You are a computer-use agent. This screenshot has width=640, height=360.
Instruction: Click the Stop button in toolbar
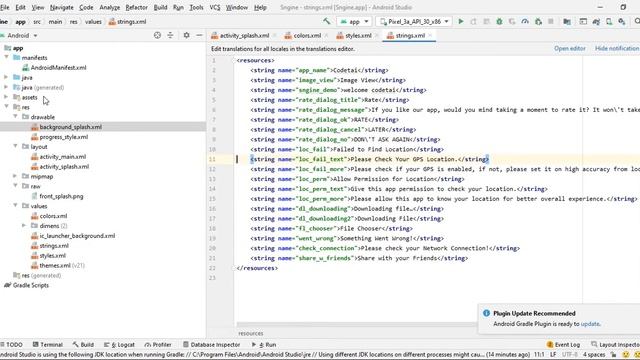551,21
